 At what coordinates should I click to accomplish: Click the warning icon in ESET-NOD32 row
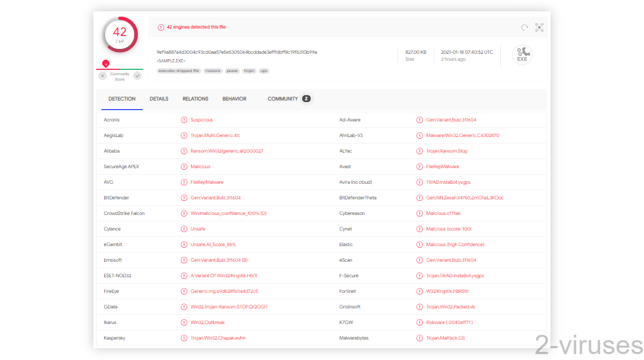(184, 276)
